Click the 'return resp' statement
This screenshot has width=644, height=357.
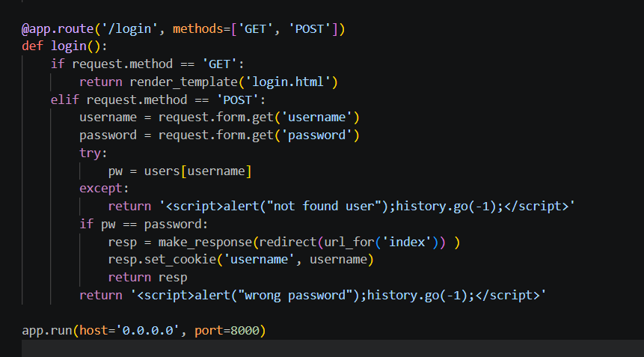coord(147,278)
